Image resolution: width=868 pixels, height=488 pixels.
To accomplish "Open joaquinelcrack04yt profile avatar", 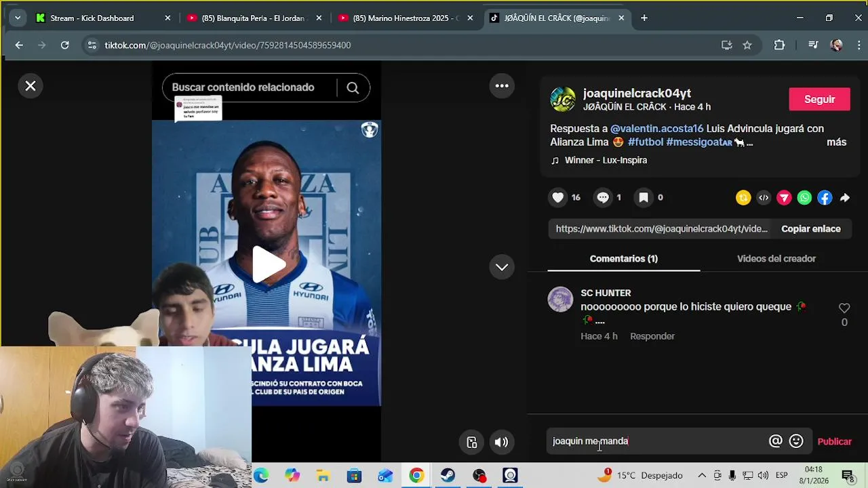I will pyautogui.click(x=563, y=100).
